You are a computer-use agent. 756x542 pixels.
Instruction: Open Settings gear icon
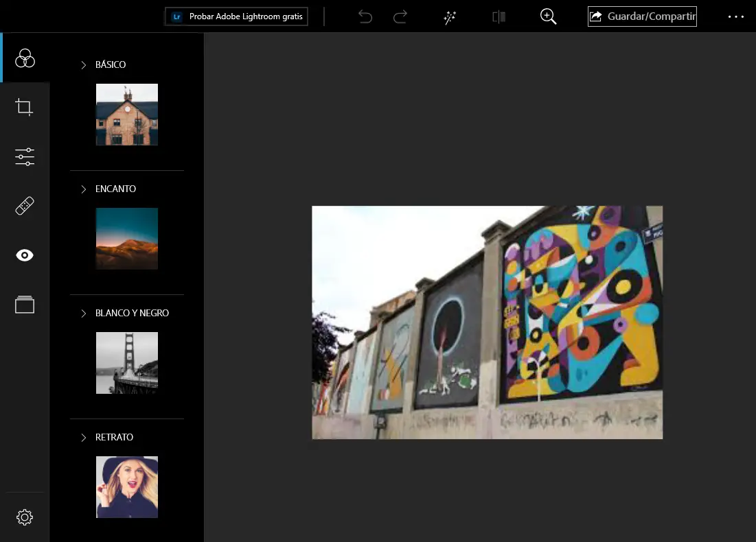pos(25,517)
